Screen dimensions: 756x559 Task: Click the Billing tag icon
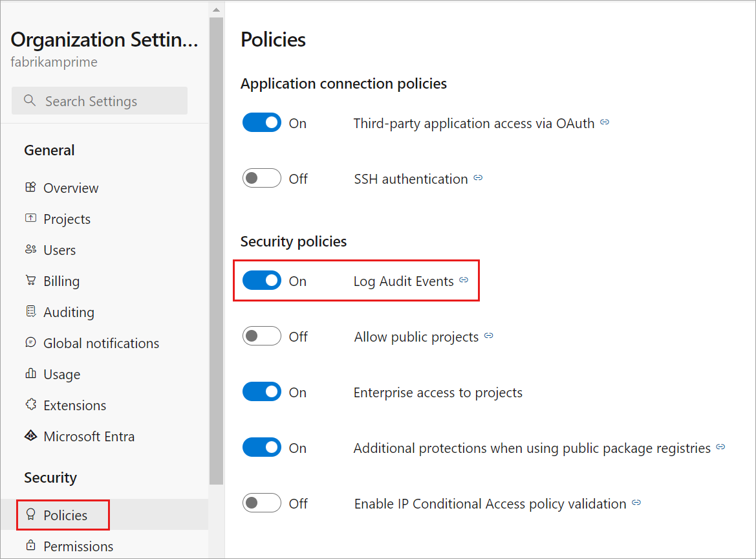(x=30, y=281)
